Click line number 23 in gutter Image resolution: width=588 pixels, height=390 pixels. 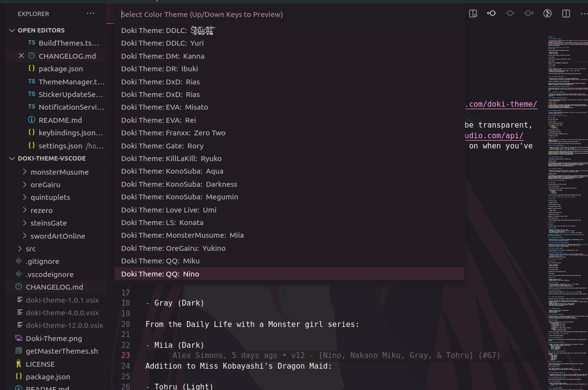(125, 355)
